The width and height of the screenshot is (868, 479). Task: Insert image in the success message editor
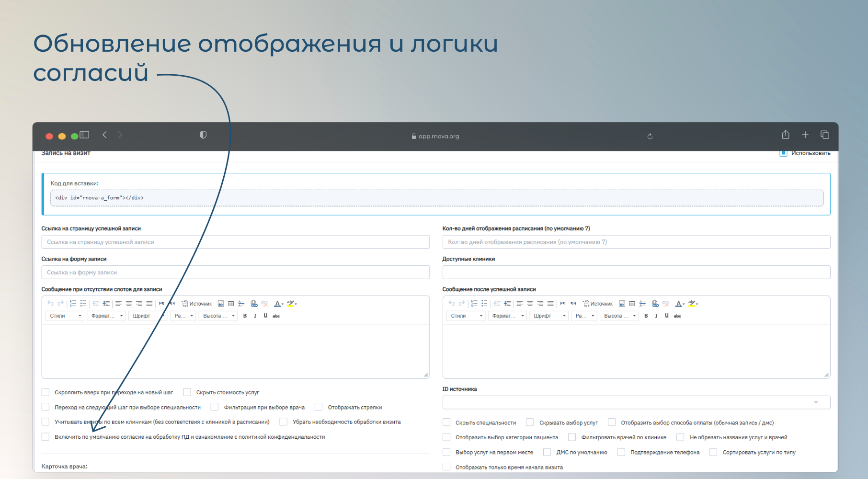[x=622, y=304]
